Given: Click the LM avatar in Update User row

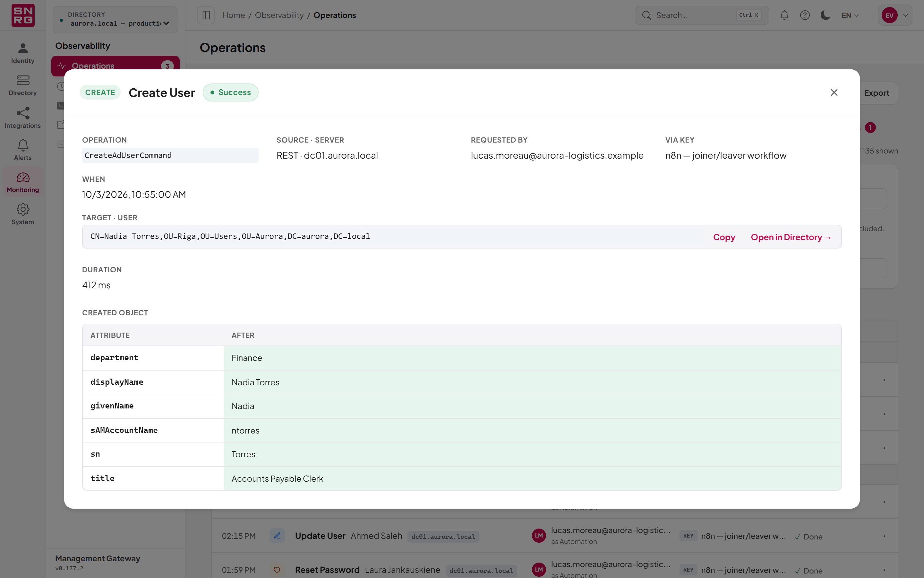Looking at the screenshot, I should click(539, 536).
